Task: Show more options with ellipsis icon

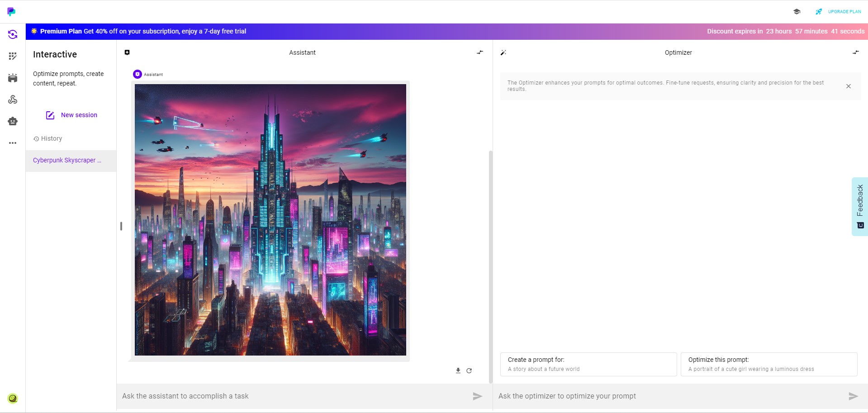Action: click(x=13, y=143)
